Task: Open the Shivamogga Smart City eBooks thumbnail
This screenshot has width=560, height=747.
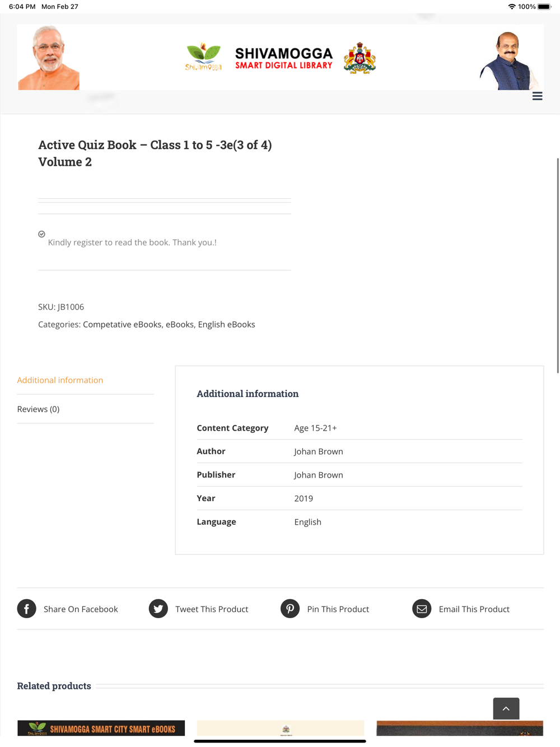Action: click(101, 728)
